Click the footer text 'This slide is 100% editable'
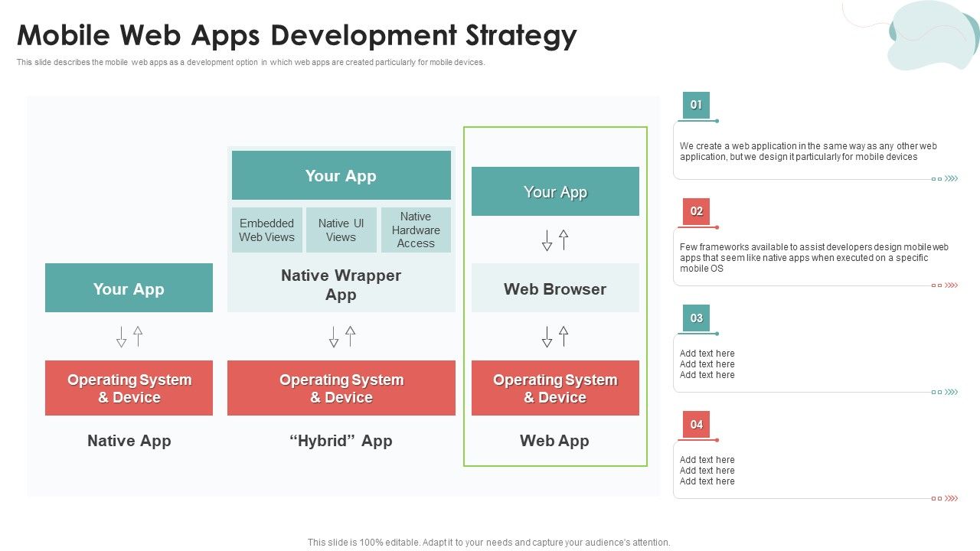Viewport: 980px width, 551px height. coord(488,543)
